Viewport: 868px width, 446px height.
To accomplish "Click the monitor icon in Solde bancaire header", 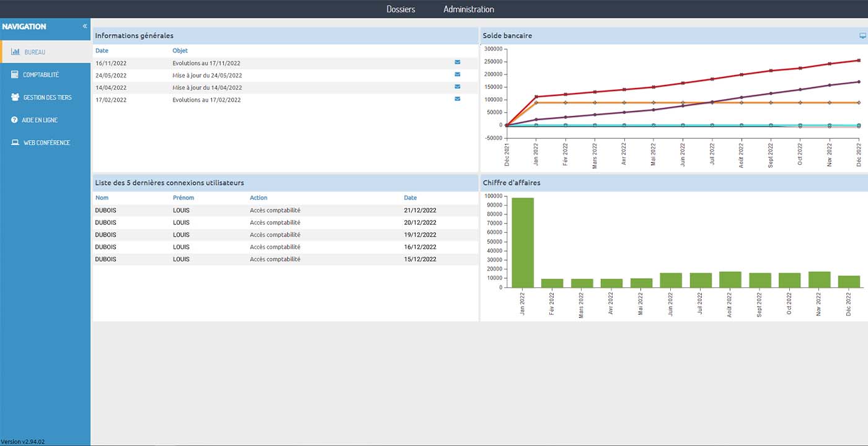I will (862, 36).
